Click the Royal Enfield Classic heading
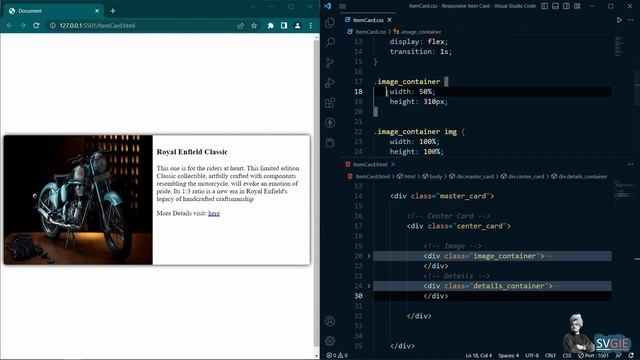 click(x=192, y=152)
